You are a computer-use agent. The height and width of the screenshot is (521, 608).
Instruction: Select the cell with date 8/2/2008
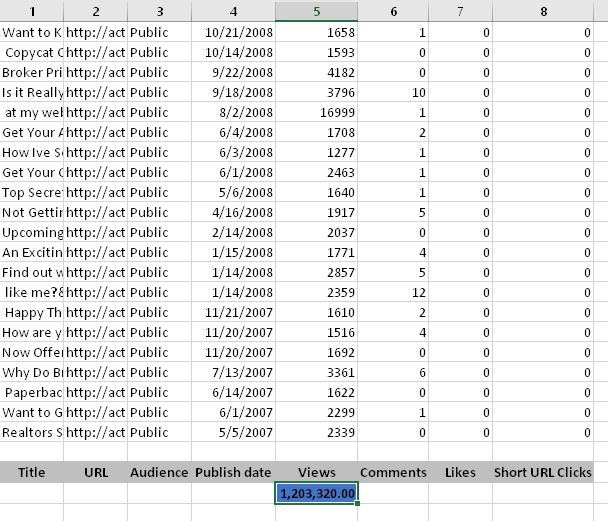pyautogui.click(x=233, y=112)
